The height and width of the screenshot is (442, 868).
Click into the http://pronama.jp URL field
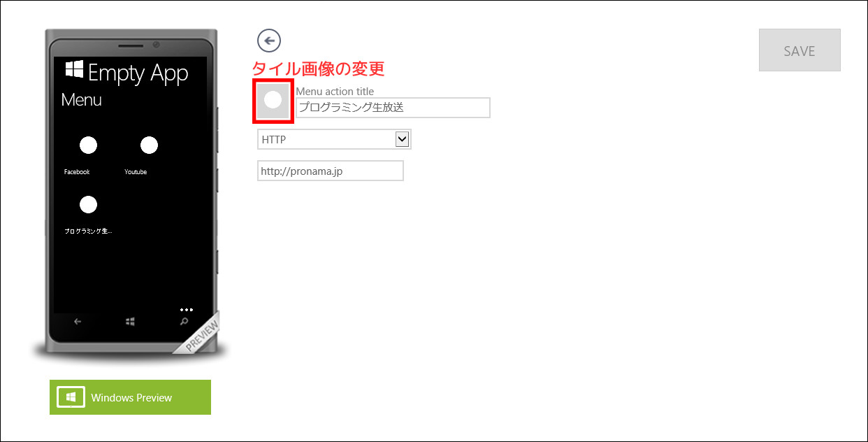[x=331, y=171]
